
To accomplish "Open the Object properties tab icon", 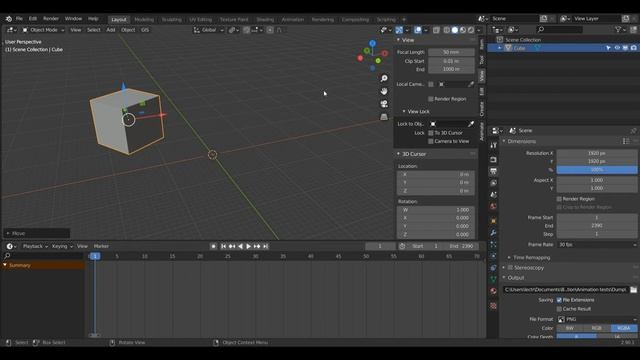I will (493, 221).
